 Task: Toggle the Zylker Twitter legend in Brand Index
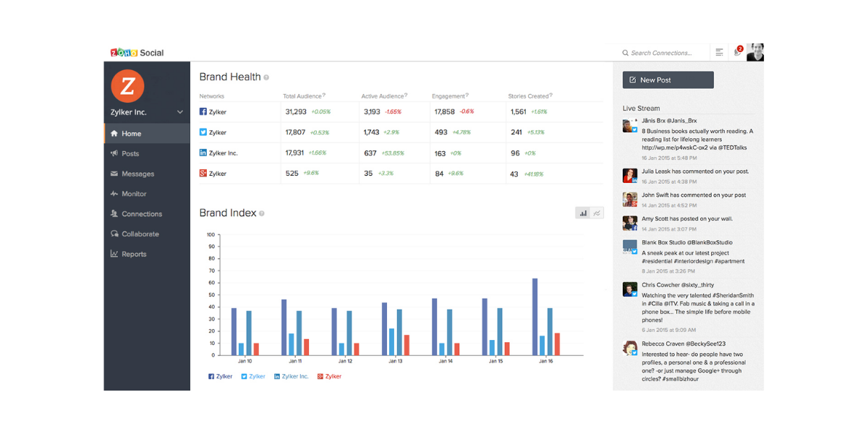tap(253, 376)
